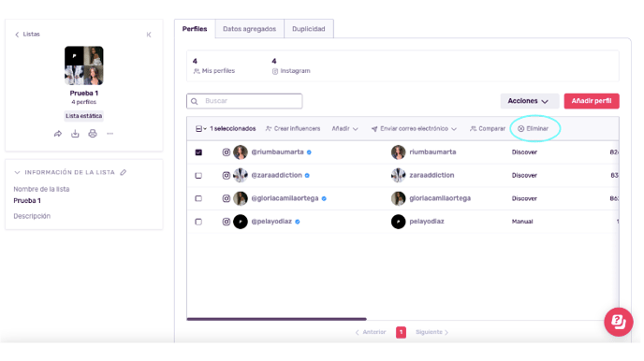Open the help chat bubble icon

[618, 322]
